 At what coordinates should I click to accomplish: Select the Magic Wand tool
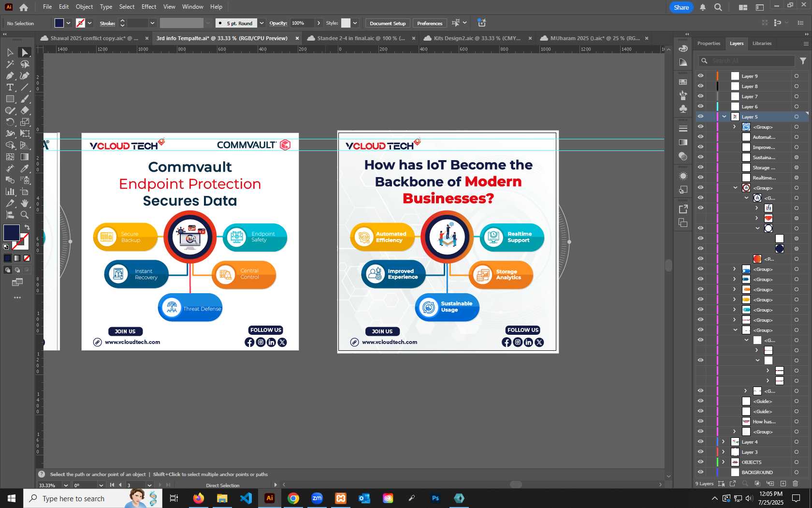pos(10,64)
